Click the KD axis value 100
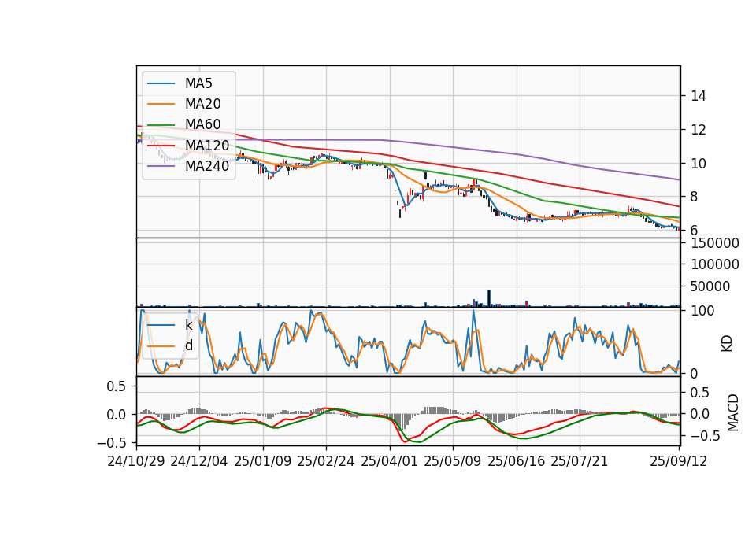756x543 pixels. click(702, 311)
